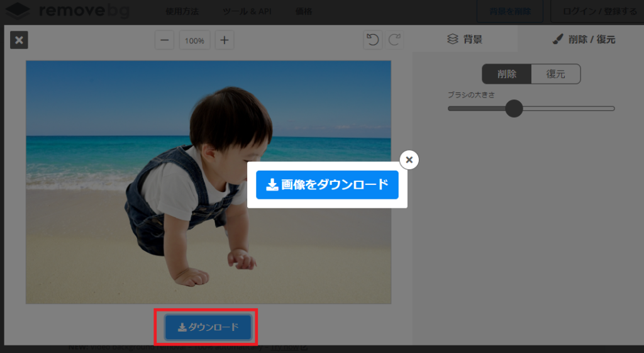Image resolution: width=644 pixels, height=353 pixels.
Task: Click the 背景を削除 header button
Action: (509, 11)
